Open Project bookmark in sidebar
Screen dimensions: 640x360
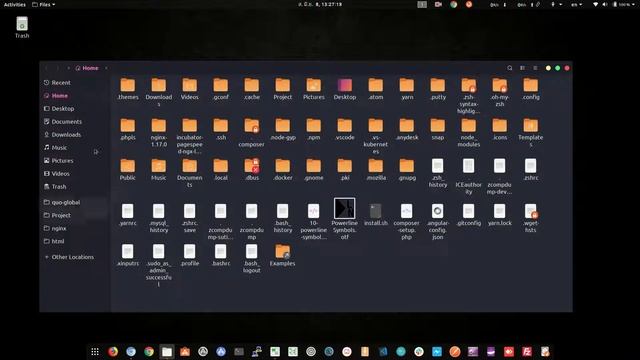pyautogui.click(x=75, y=216)
